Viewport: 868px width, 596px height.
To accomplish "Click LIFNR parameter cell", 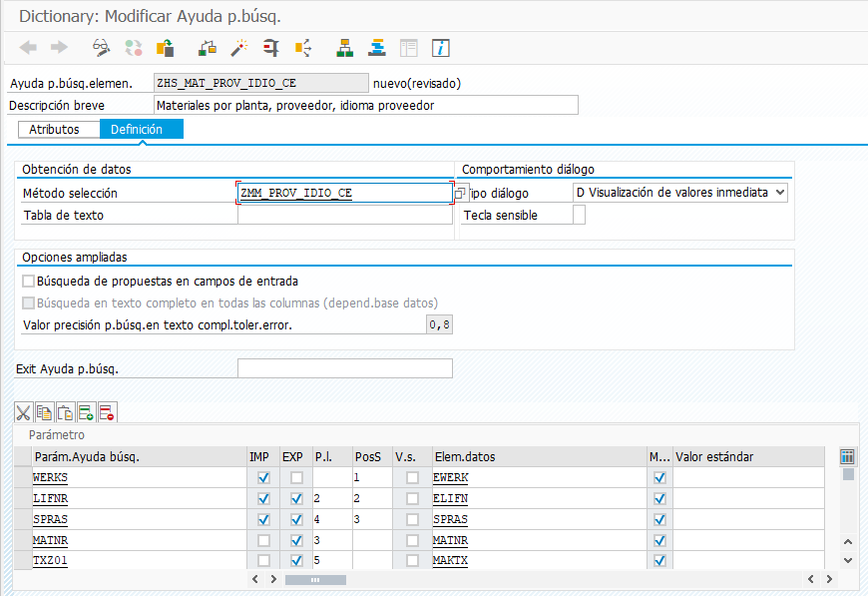I will point(139,498).
